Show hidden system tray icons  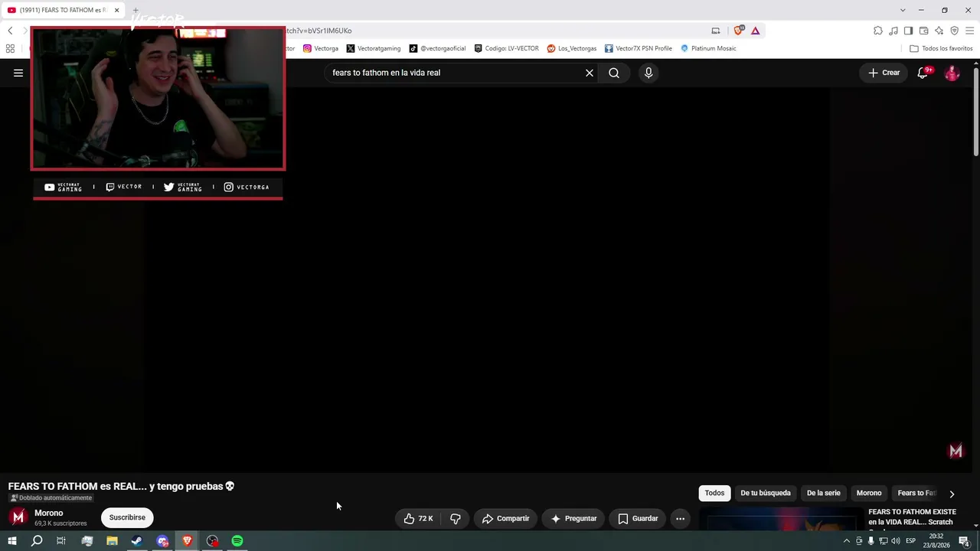point(846,541)
